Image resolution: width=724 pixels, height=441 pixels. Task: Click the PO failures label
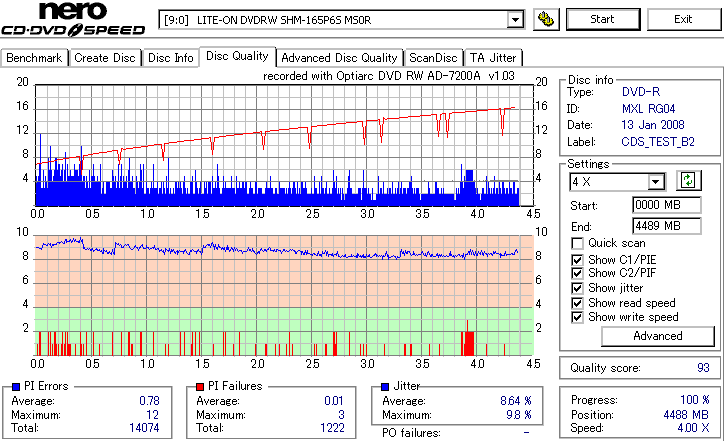411,433
